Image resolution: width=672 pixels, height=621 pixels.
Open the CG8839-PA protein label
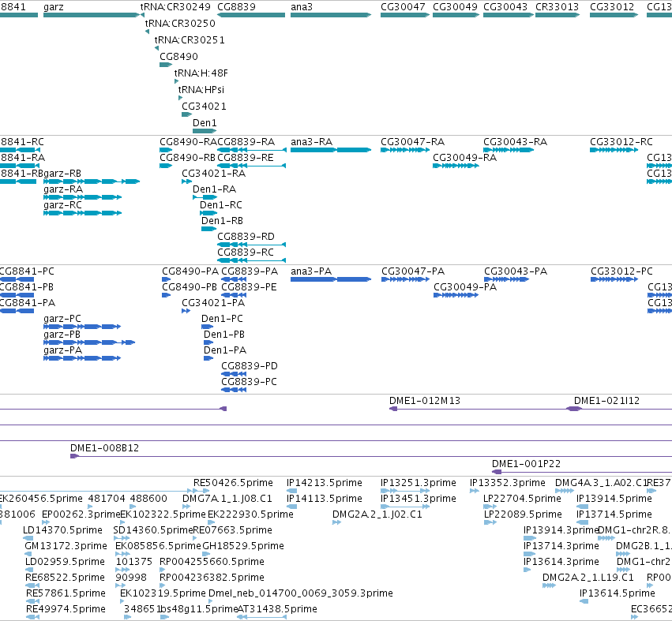tap(250, 271)
